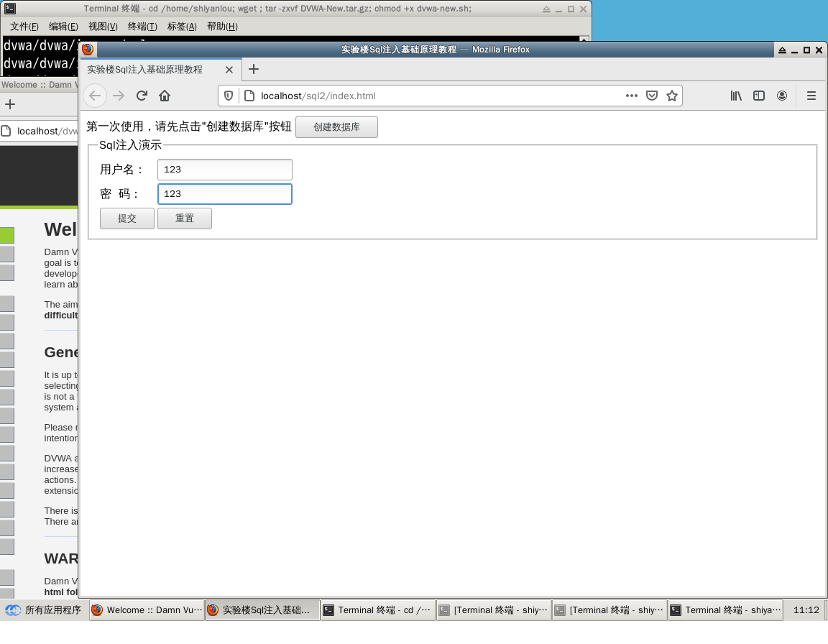Screen dimensions: 828x644
Task: Open the Firefox account icon
Action: coord(782,96)
